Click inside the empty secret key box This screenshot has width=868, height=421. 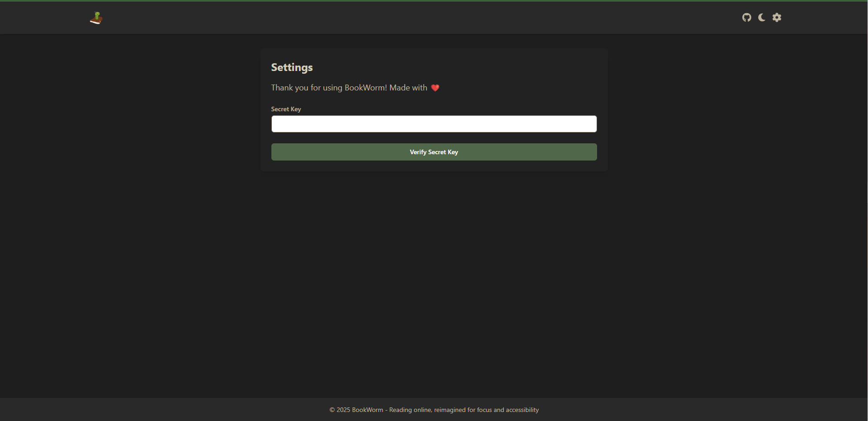click(x=434, y=124)
